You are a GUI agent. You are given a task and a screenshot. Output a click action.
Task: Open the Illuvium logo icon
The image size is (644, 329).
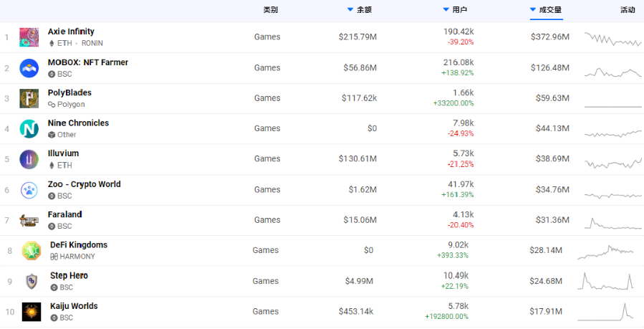click(29, 159)
